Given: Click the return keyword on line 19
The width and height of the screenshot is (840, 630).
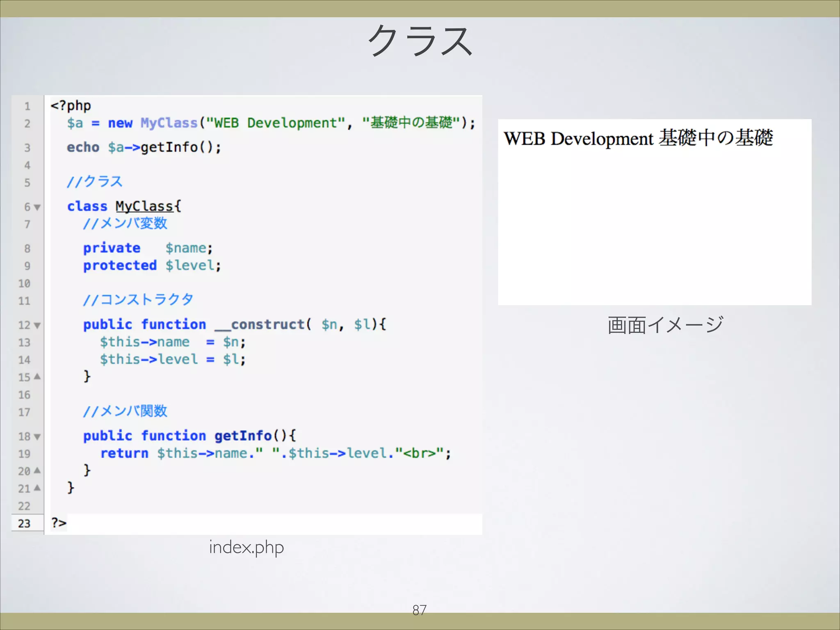Looking at the screenshot, I should [124, 453].
